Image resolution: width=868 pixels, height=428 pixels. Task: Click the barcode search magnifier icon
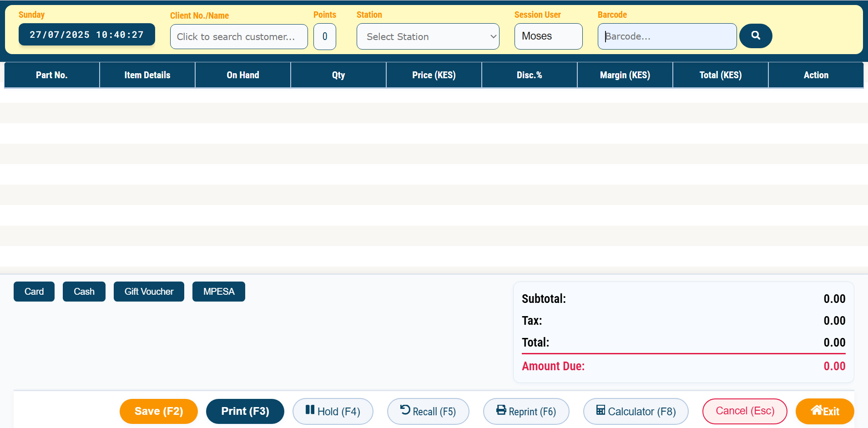(755, 35)
